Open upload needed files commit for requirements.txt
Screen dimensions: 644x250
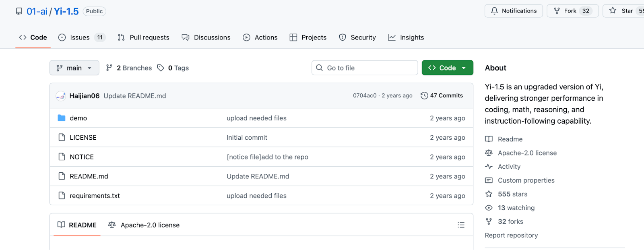click(256, 196)
